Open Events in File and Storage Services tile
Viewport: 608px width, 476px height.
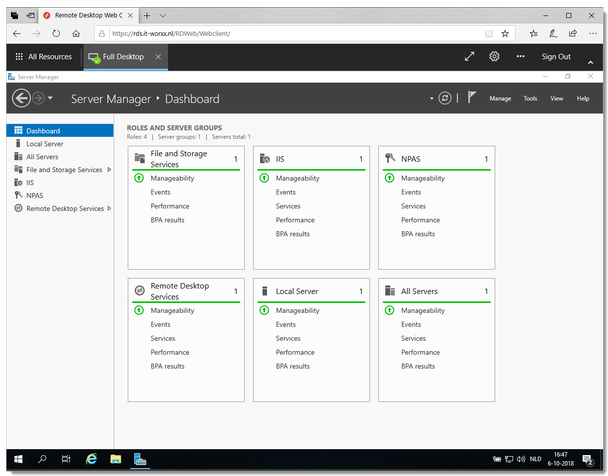160,192
